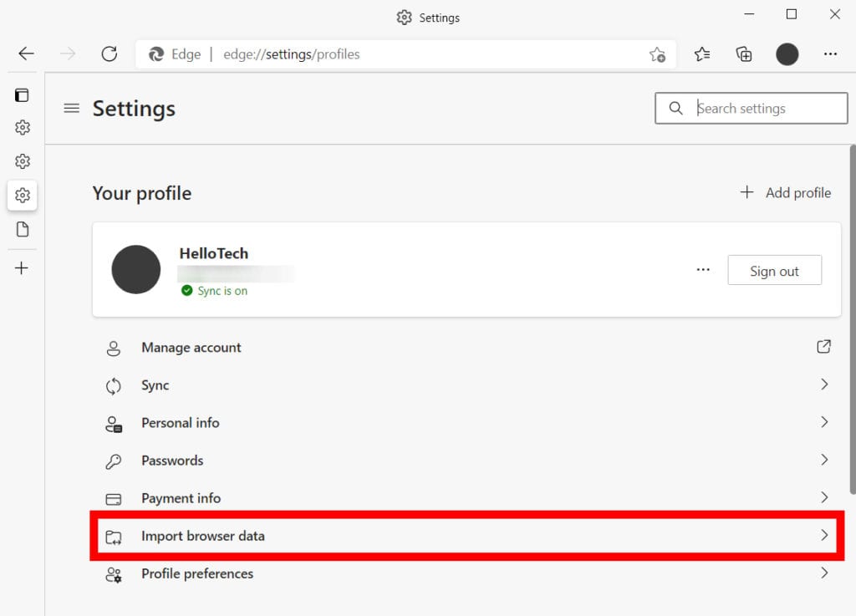The image size is (856, 616).
Task: Open the Favorites list icon
Action: 702,54
